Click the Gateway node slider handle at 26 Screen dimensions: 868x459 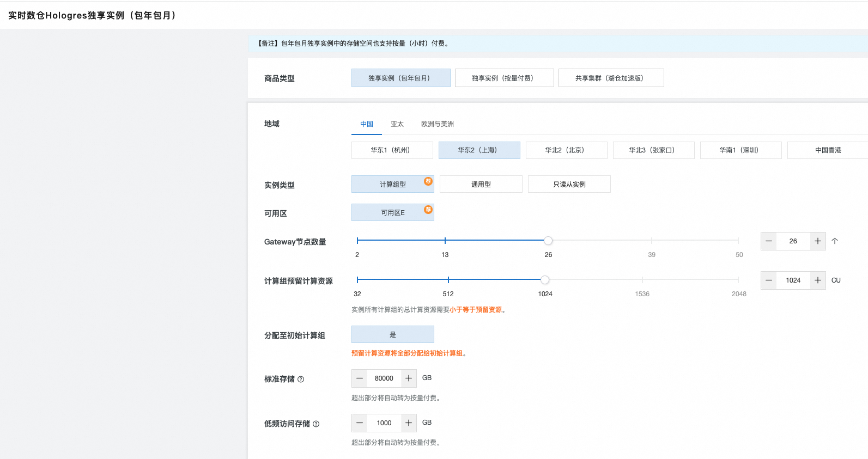[548, 241]
